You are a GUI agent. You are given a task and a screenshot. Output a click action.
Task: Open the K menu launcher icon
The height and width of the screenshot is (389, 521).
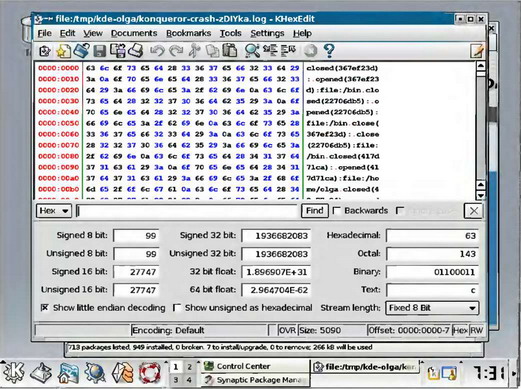tap(14, 372)
